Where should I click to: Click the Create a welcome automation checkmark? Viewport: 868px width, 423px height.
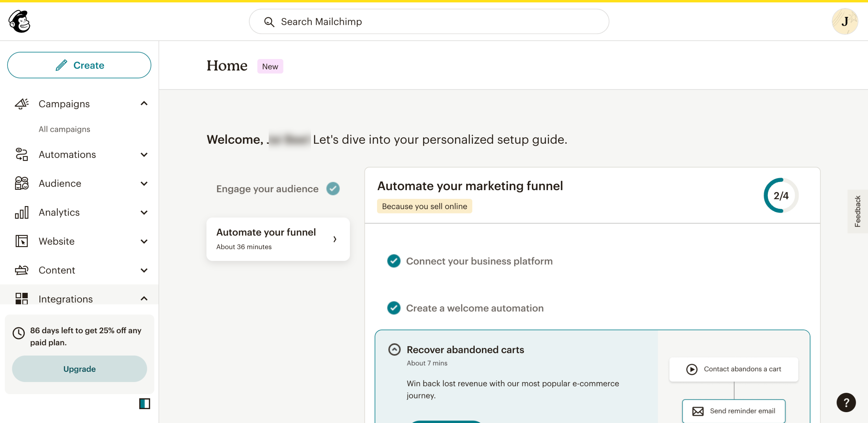tap(394, 308)
